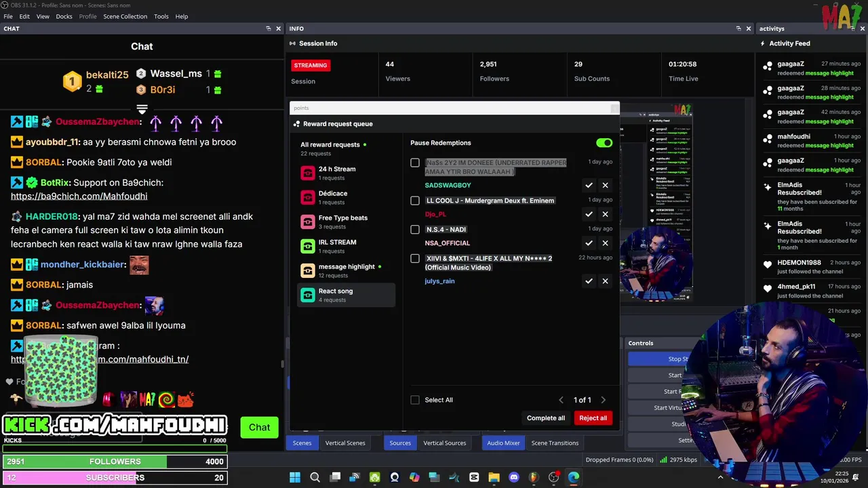Complete the SADSWAGBOY request with checkmark
The height and width of the screenshot is (488, 868).
[589, 185]
